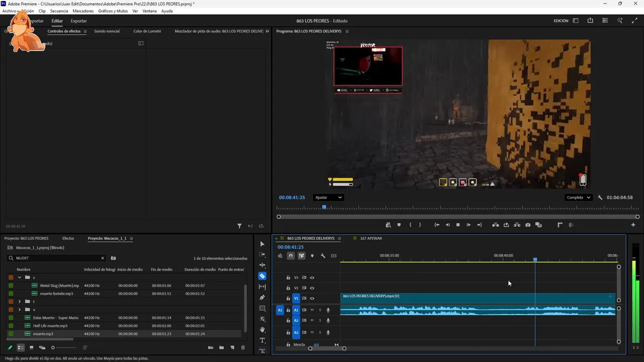
Task: Create bin from search query
Action: [x=113, y=258]
